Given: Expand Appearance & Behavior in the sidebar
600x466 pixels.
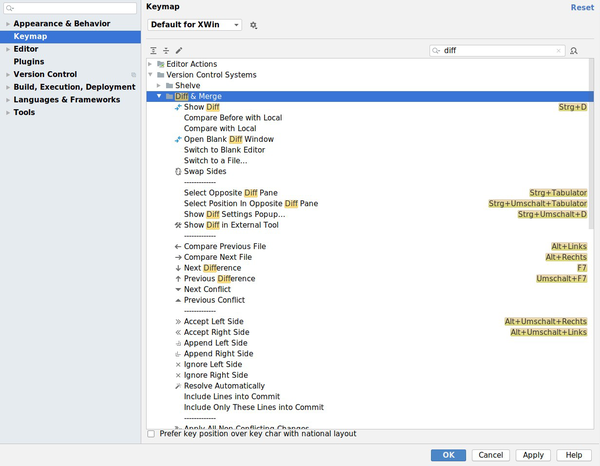Looking at the screenshot, I should click(8, 24).
